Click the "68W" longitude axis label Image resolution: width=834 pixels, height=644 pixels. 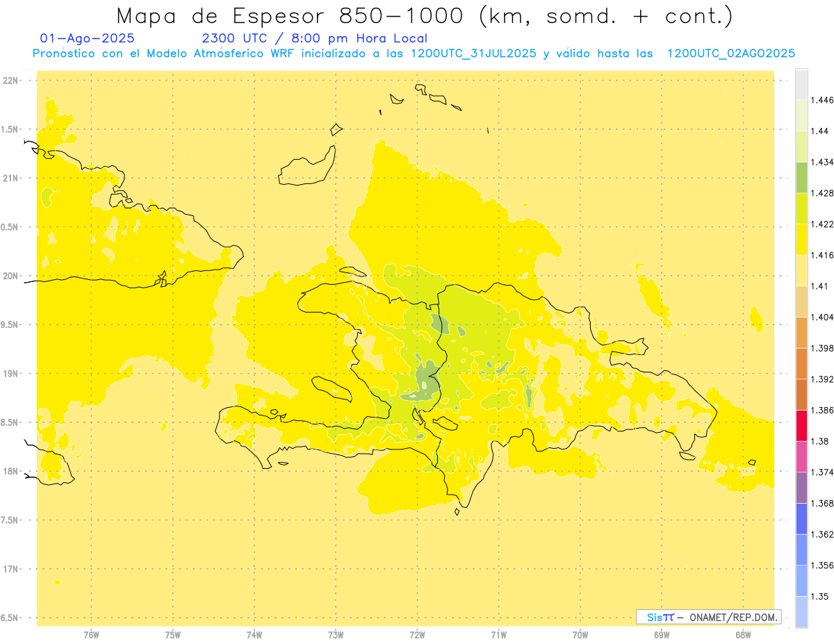point(743,635)
